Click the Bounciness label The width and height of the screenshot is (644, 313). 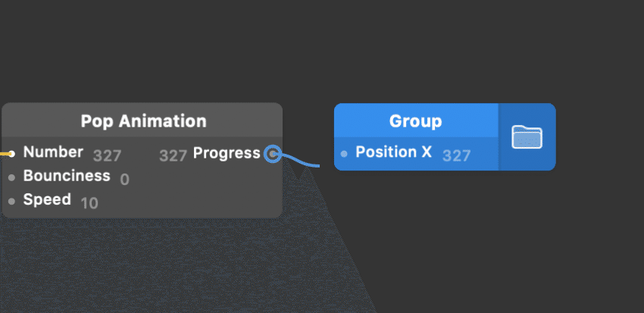67,177
